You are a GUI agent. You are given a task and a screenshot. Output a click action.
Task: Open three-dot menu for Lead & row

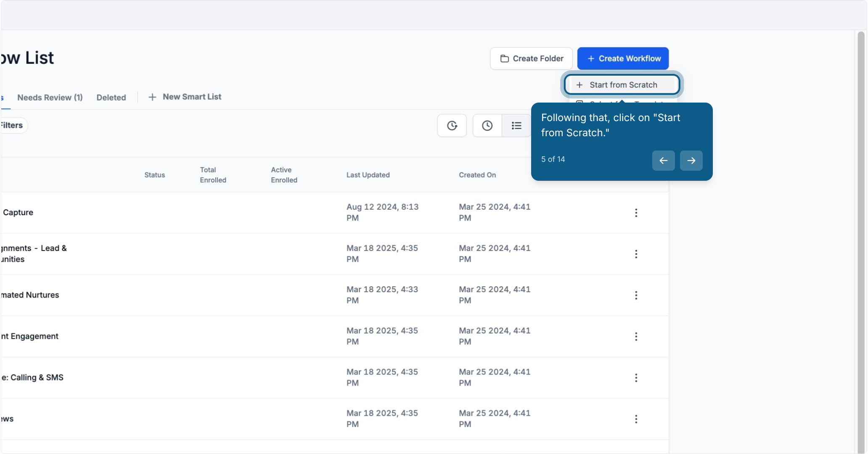pyautogui.click(x=636, y=254)
